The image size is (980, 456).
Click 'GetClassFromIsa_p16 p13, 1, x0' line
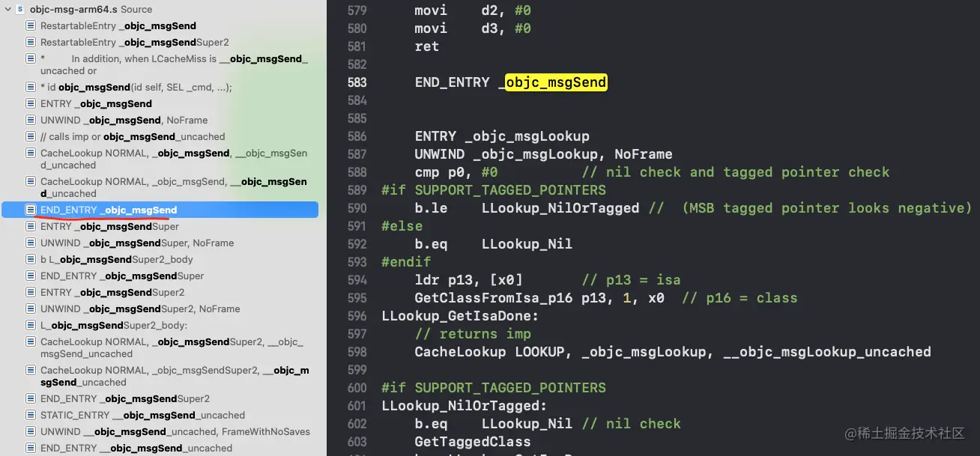tap(539, 298)
